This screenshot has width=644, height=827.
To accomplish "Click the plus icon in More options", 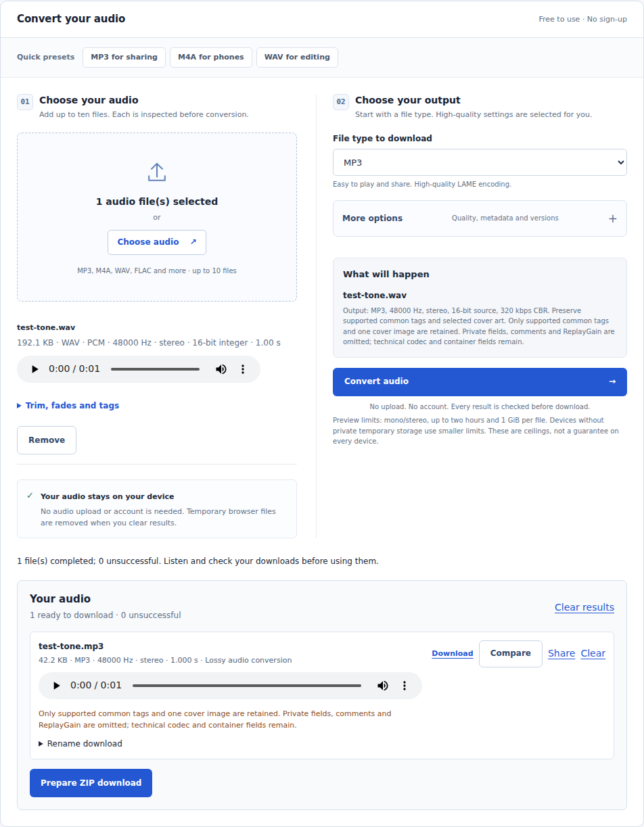I will coord(612,218).
